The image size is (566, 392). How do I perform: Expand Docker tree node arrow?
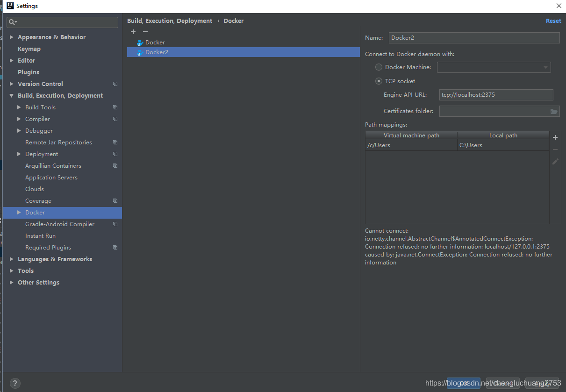[x=19, y=213]
